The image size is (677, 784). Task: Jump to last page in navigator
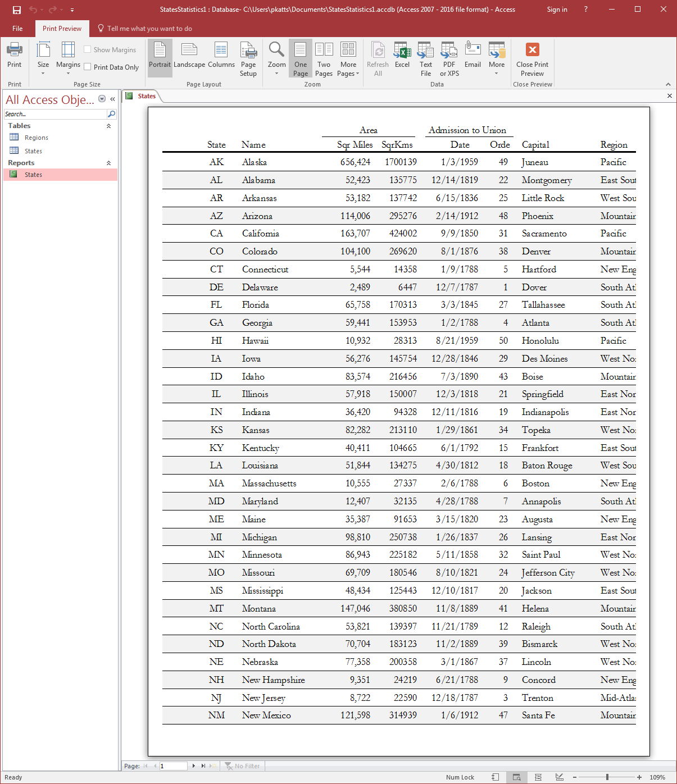(x=203, y=766)
